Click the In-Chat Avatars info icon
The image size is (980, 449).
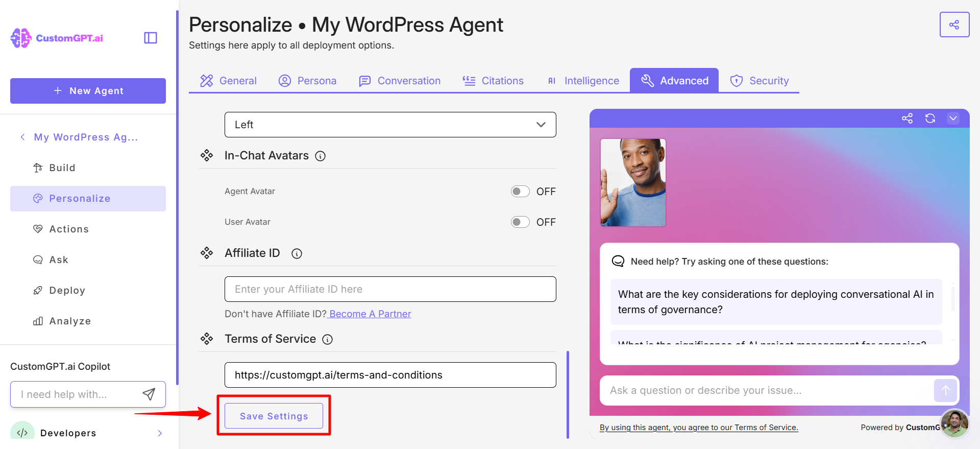tap(320, 156)
